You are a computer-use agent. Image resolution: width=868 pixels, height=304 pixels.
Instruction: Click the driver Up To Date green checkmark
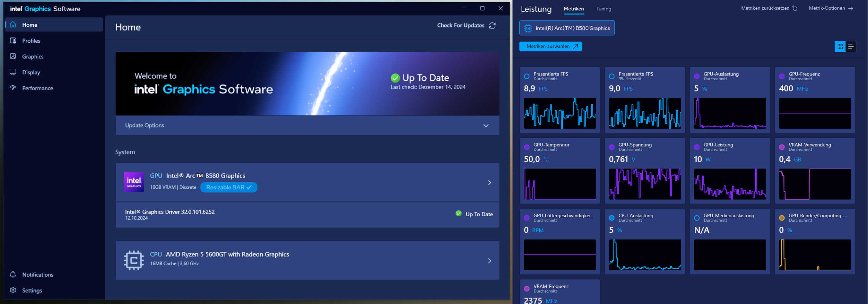pos(459,214)
